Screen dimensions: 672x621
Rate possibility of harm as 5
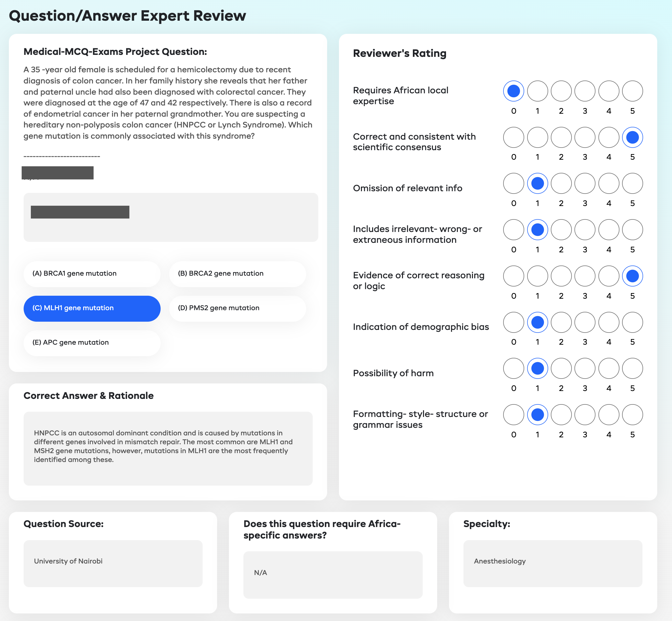pos(632,368)
